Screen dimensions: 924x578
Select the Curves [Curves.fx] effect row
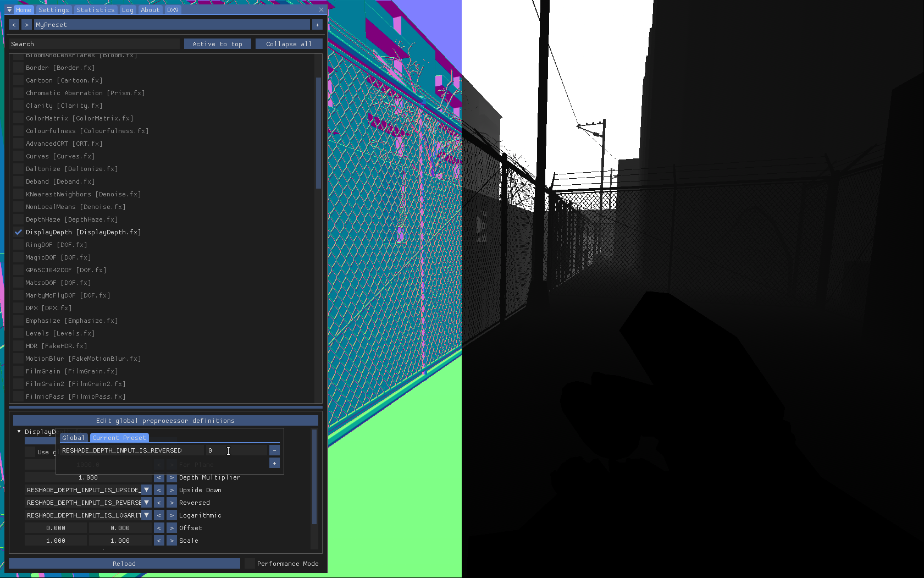[x=60, y=156]
